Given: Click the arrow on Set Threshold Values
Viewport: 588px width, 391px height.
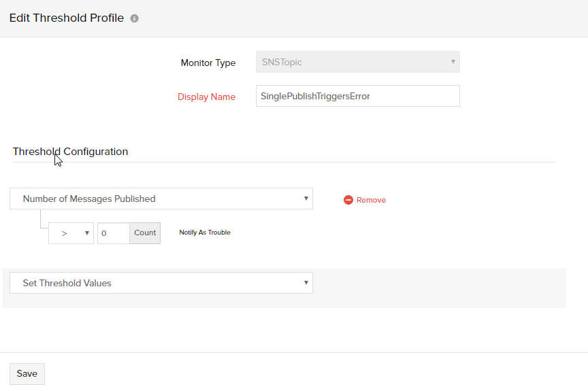Looking at the screenshot, I should click(306, 283).
